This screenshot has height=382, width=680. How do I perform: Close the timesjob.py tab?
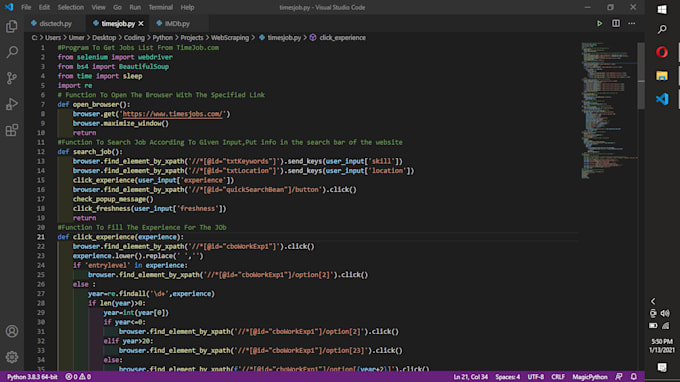click(141, 23)
